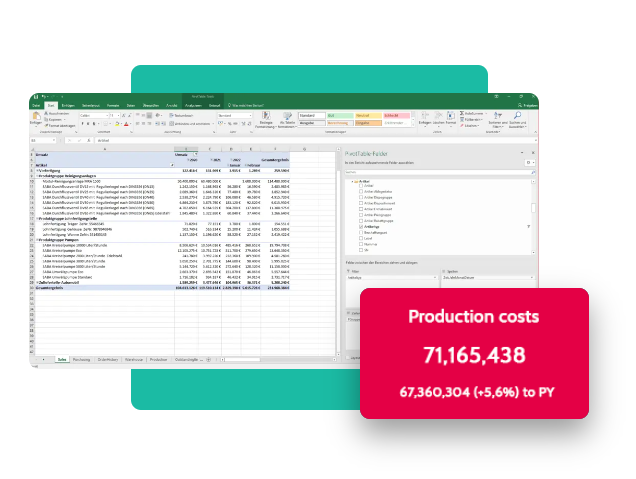Select the Format übertragen paintbrush
This screenshot has height=479, width=636.
click(x=46, y=126)
